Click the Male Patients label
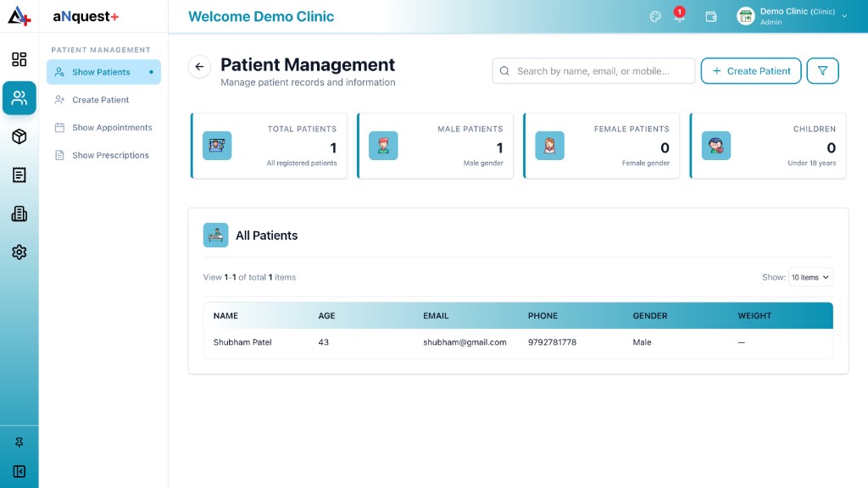The image size is (868, 488). pos(470,129)
